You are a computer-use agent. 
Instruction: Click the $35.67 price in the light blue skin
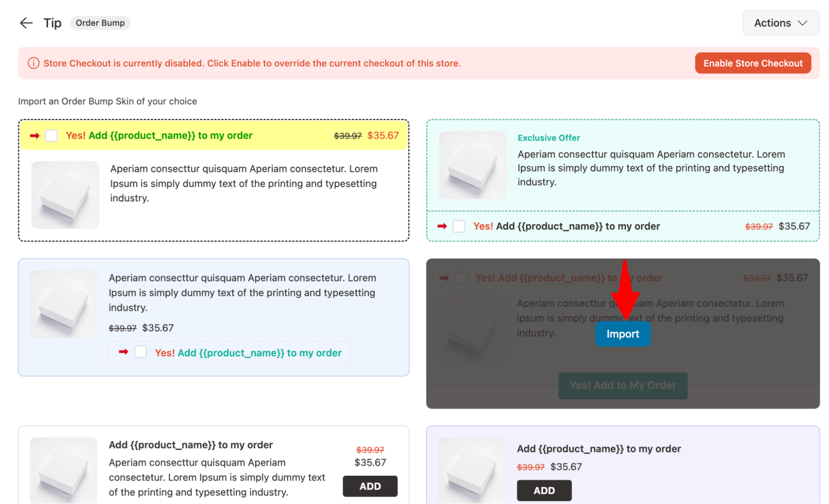pos(158,328)
